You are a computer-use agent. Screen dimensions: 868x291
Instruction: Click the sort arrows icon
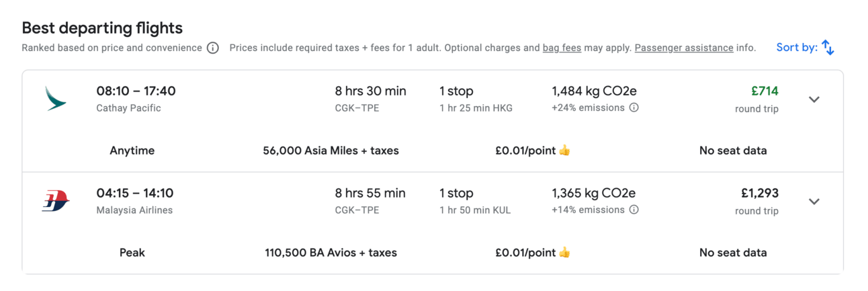point(828,48)
